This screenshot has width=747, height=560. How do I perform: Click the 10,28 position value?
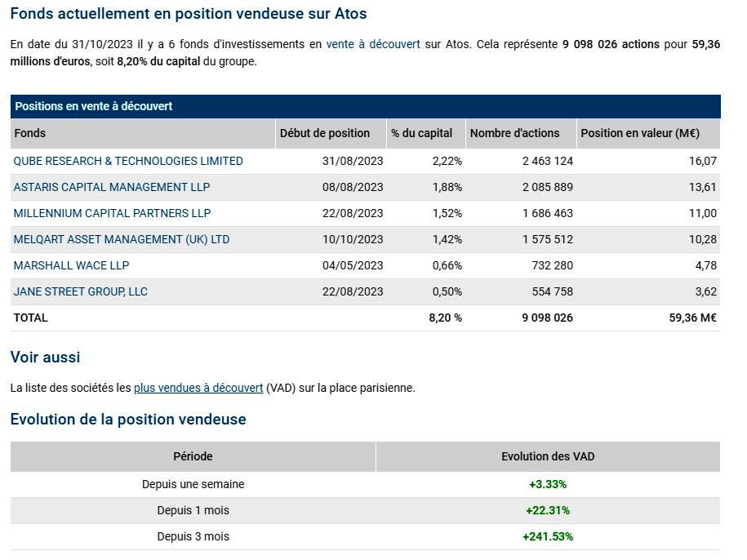703,239
